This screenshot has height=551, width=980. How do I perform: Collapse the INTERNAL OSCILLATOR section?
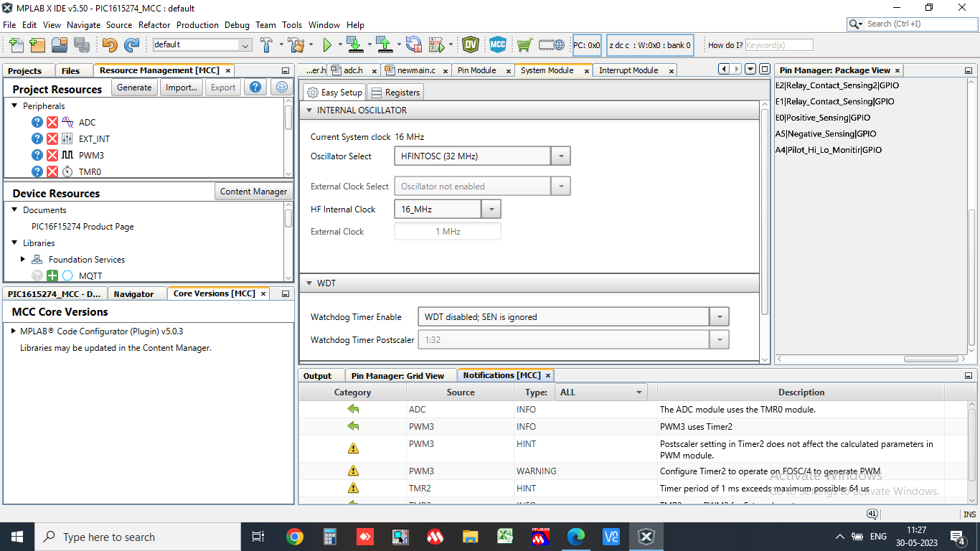coord(310,110)
